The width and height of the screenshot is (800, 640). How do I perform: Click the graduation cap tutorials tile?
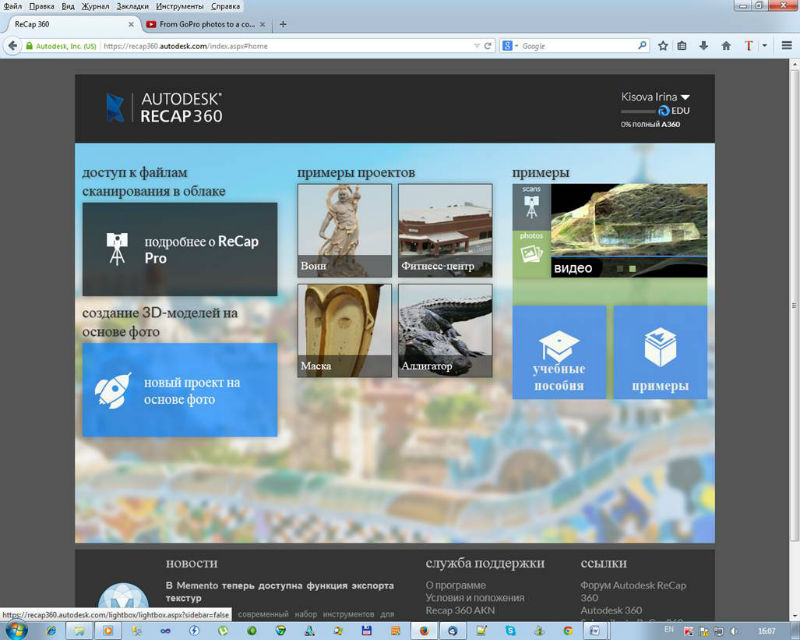coord(559,352)
